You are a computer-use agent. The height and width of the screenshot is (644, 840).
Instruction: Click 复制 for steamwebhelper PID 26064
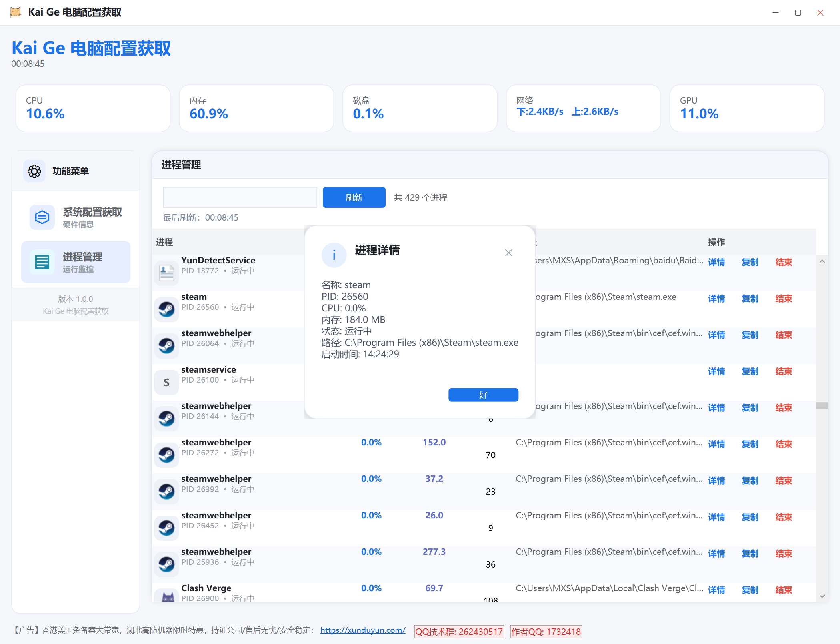point(750,335)
